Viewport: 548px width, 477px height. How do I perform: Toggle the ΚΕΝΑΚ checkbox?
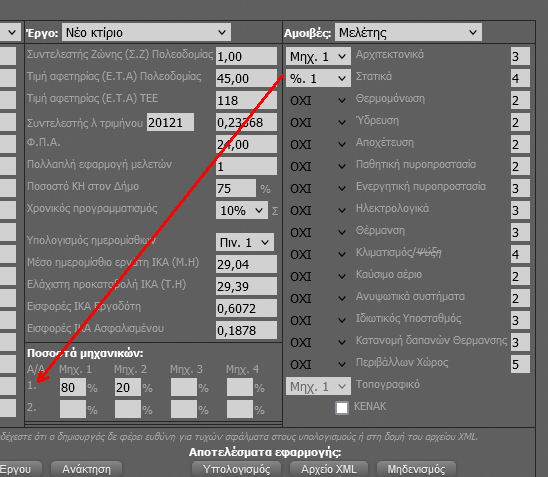click(x=342, y=407)
